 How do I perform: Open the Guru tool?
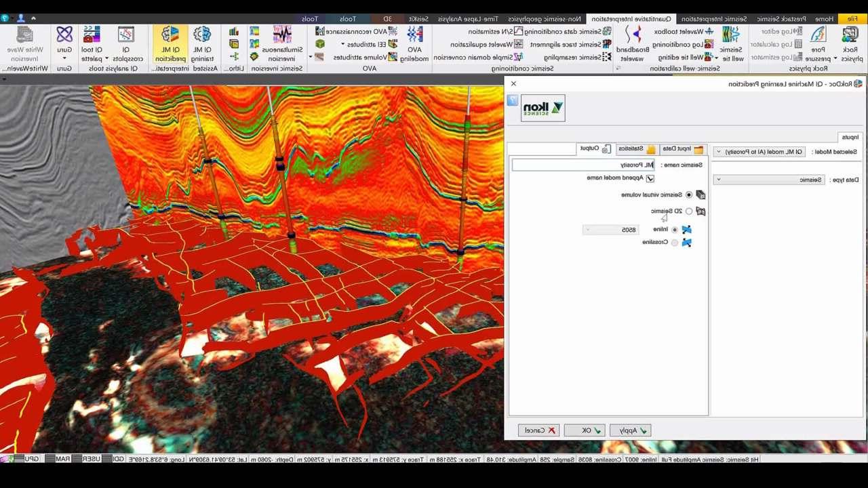click(64, 40)
